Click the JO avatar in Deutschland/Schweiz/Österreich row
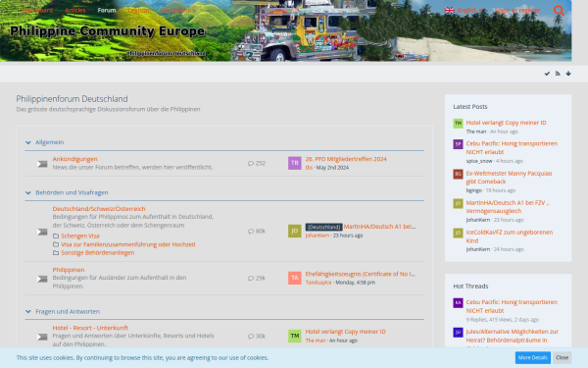588x368 pixels. point(295,231)
